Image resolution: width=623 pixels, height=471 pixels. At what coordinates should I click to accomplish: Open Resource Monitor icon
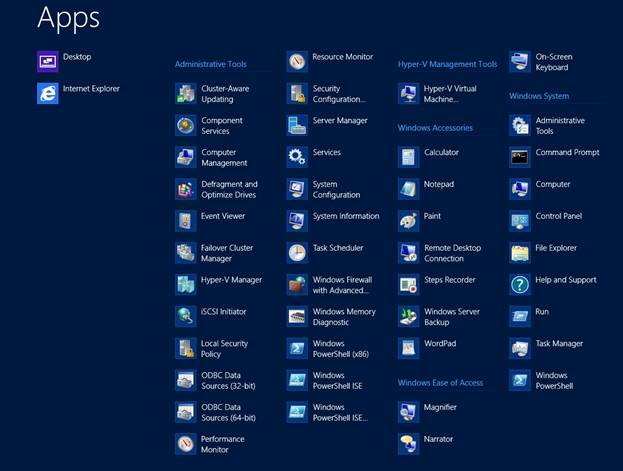click(297, 62)
